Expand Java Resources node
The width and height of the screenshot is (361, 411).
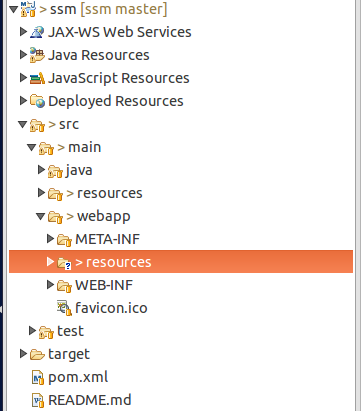[23, 55]
